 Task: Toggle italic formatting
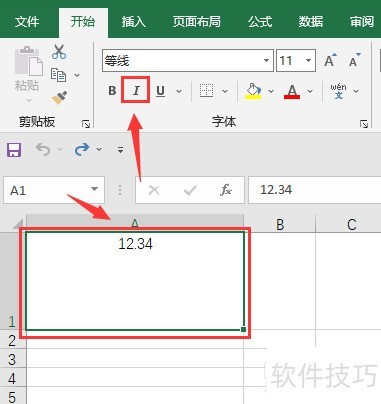(136, 90)
